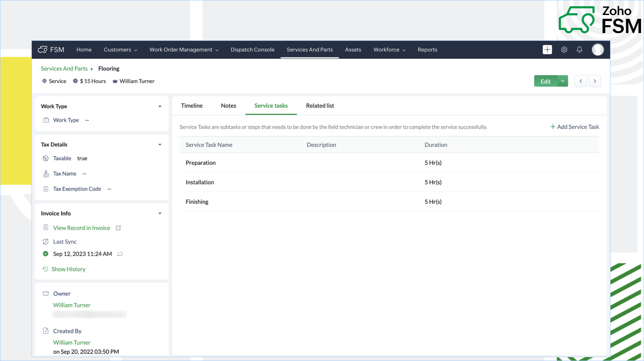Open settings via the gear icon
Image resolution: width=644 pixels, height=361 pixels.
point(564,50)
